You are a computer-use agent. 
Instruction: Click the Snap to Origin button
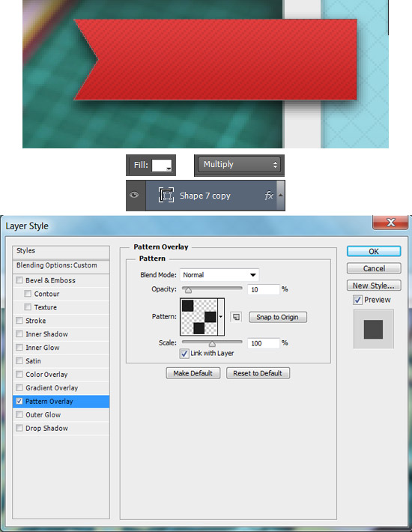point(278,317)
